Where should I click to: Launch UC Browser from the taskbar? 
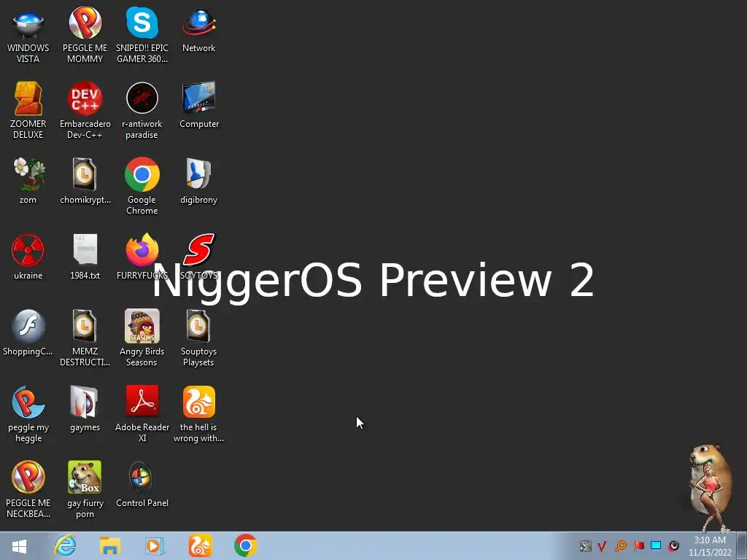click(200, 545)
